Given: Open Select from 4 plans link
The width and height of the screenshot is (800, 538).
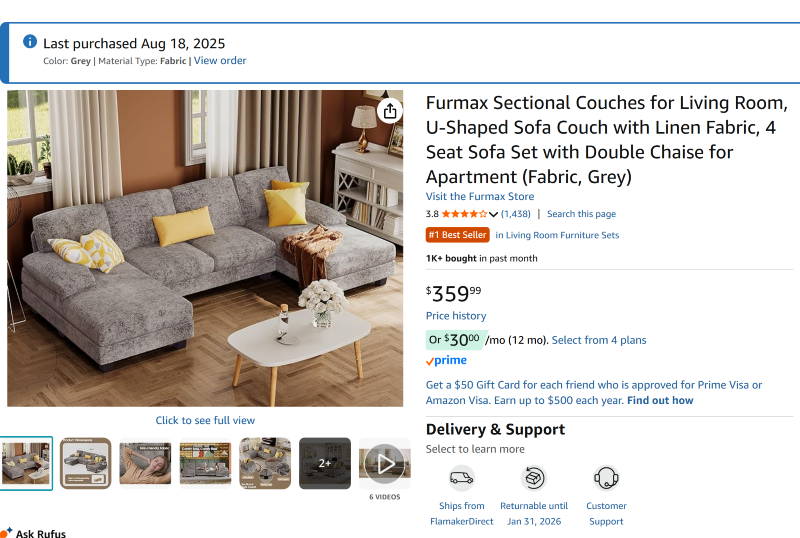Looking at the screenshot, I should tap(598, 340).
